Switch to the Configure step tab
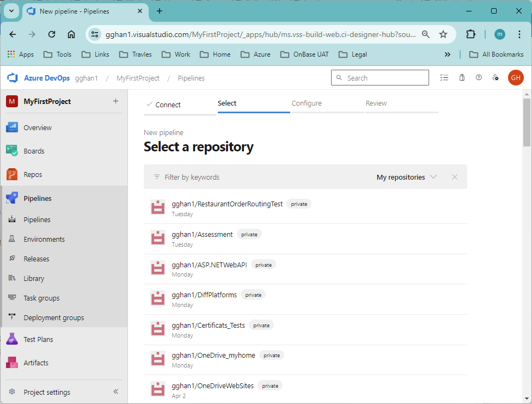This screenshot has width=532, height=404. pyautogui.click(x=306, y=103)
